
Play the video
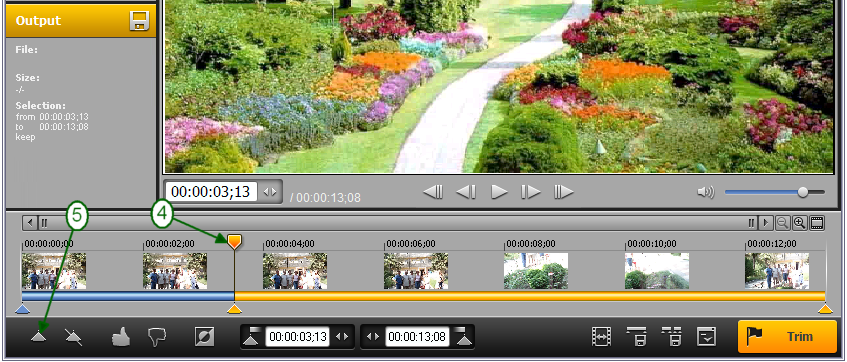pos(499,192)
